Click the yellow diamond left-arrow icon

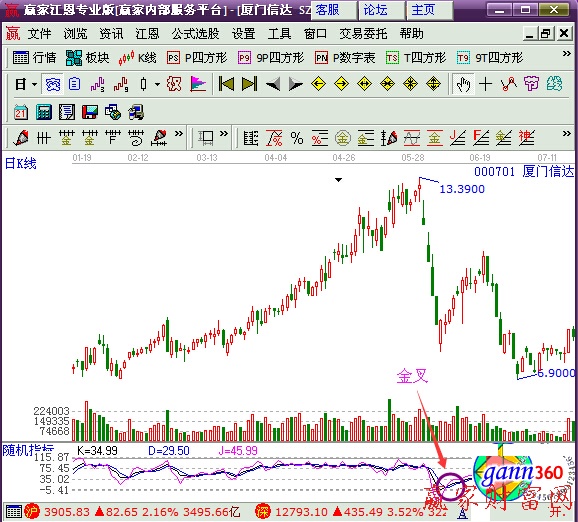[318, 84]
